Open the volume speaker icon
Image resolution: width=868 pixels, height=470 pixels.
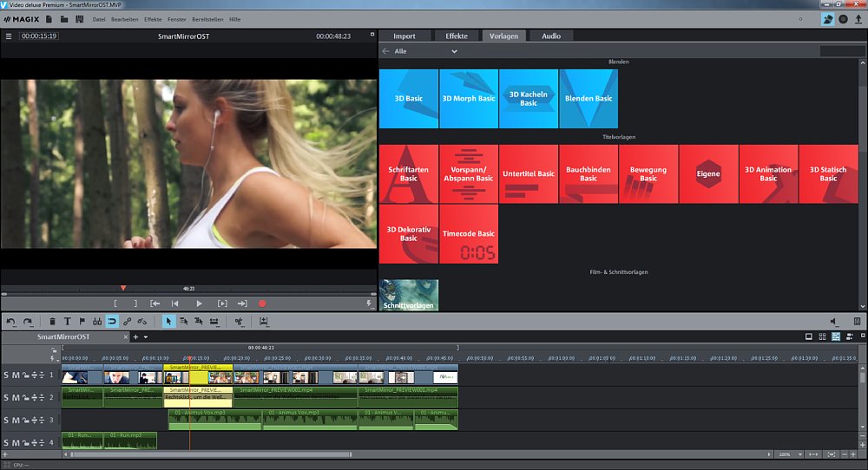click(x=833, y=321)
